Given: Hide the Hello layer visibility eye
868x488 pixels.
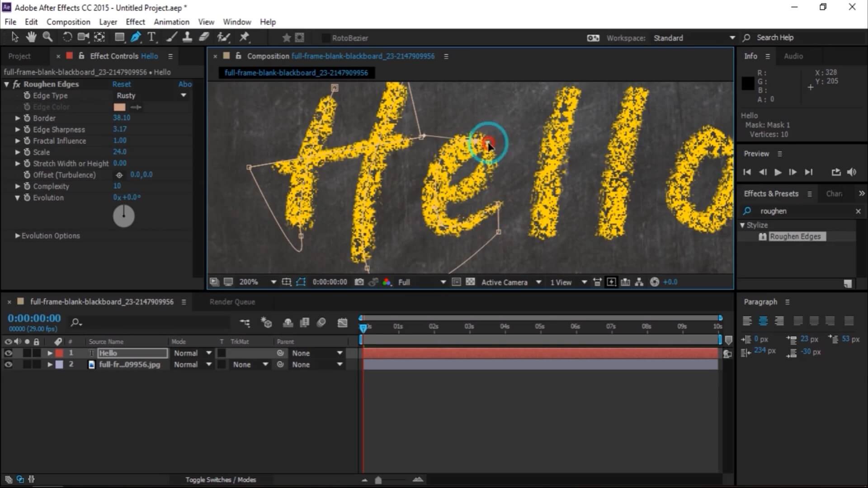Looking at the screenshot, I should click(x=8, y=353).
